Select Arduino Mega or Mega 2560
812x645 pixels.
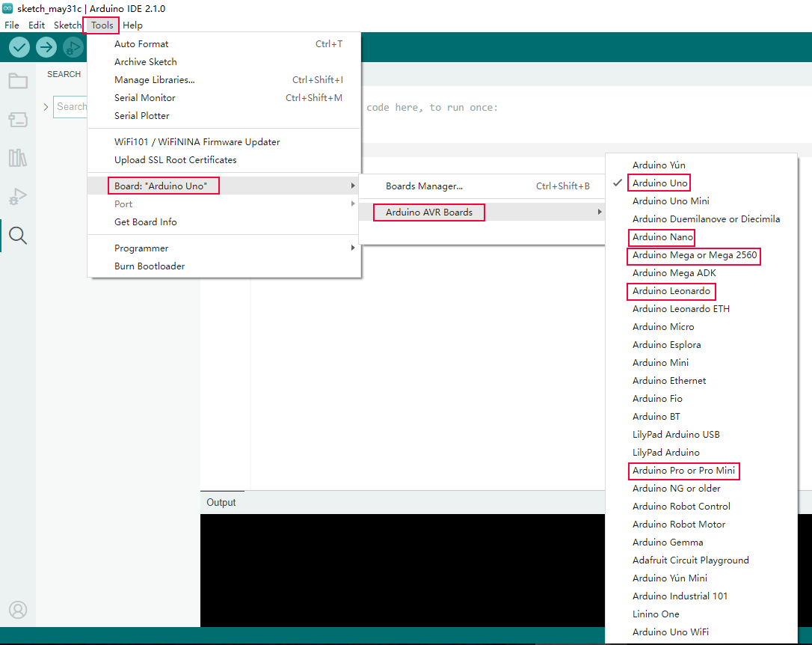click(701, 255)
